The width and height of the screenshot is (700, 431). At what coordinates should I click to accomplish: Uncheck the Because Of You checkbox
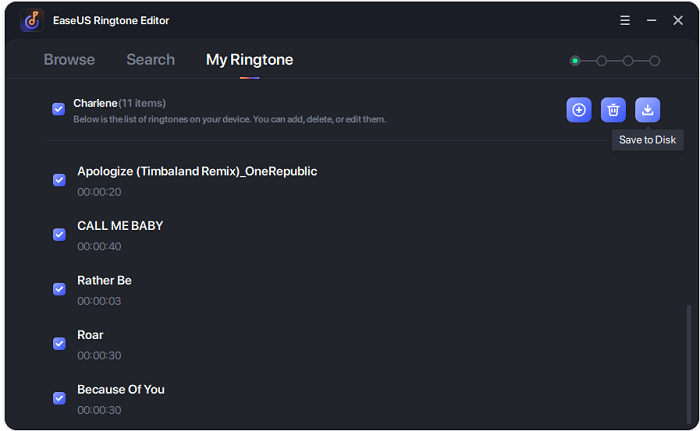pyautogui.click(x=59, y=398)
